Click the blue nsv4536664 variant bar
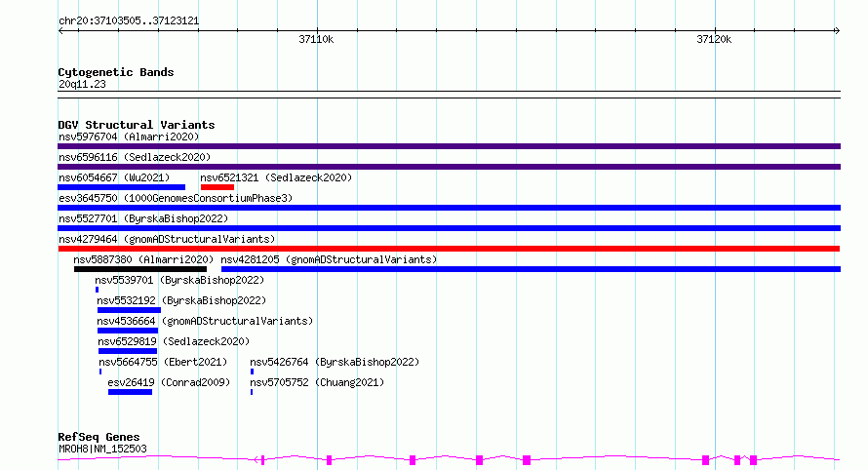Image resolution: width=868 pixels, height=470 pixels. tap(128, 331)
